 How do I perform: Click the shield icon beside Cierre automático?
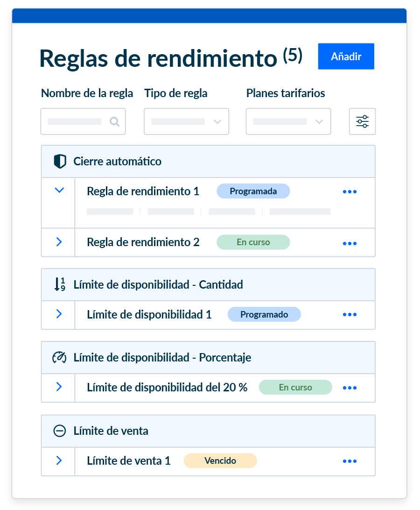pyautogui.click(x=60, y=162)
